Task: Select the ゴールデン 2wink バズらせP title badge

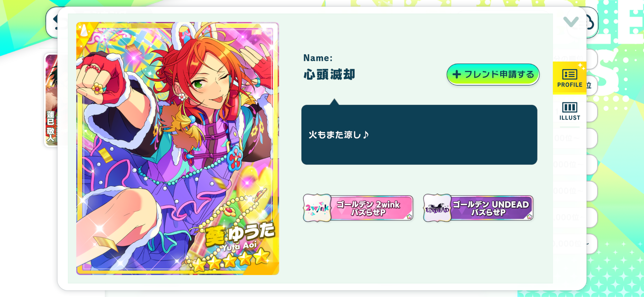Action: (x=358, y=208)
